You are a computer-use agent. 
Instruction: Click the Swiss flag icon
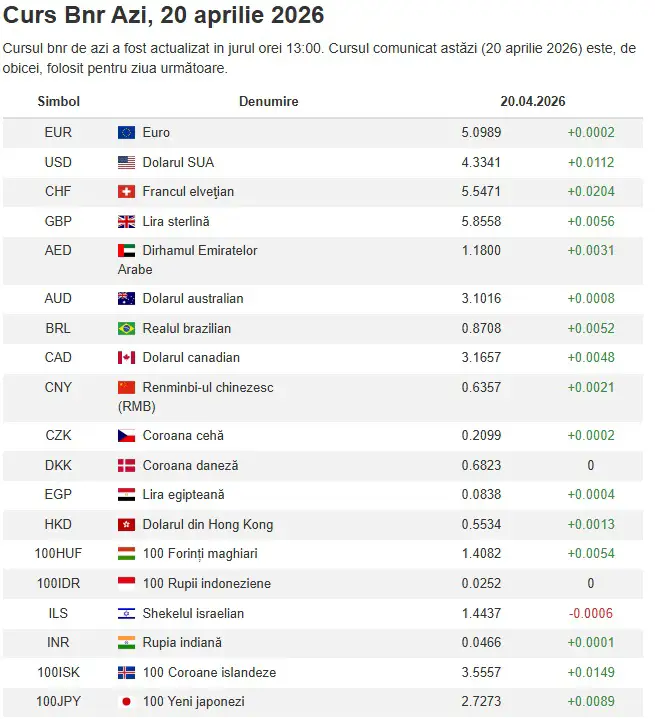126,192
